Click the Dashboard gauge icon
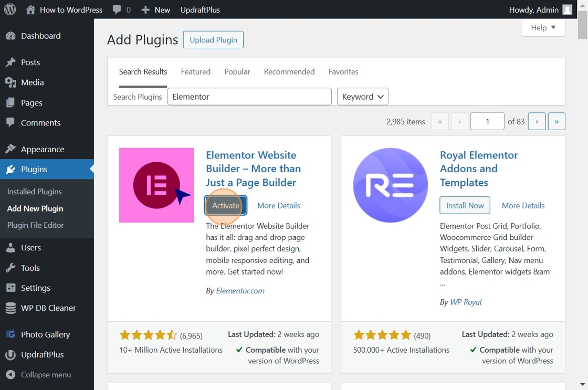Viewport: 588px width, 390px height. [10, 36]
